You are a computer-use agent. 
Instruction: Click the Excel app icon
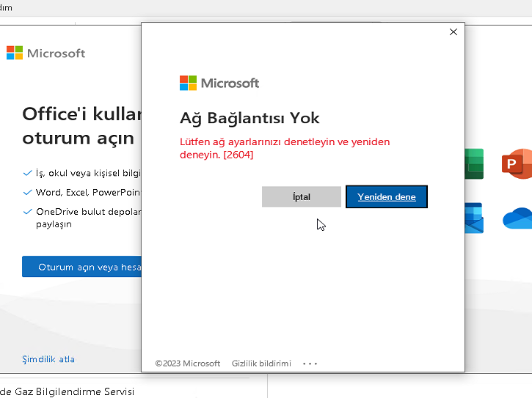[474, 163]
